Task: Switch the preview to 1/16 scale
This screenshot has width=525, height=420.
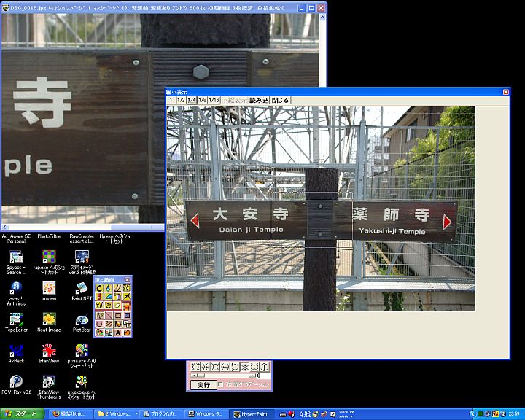Action: tap(214, 100)
